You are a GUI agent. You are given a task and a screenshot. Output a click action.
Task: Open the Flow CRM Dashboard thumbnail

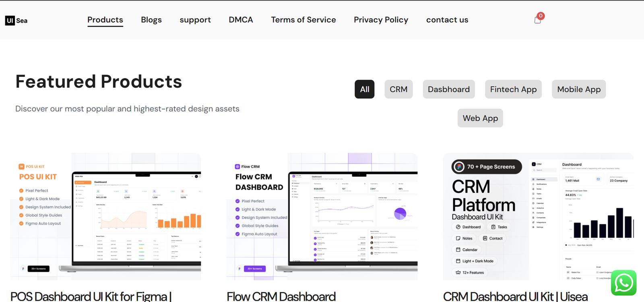click(322, 216)
